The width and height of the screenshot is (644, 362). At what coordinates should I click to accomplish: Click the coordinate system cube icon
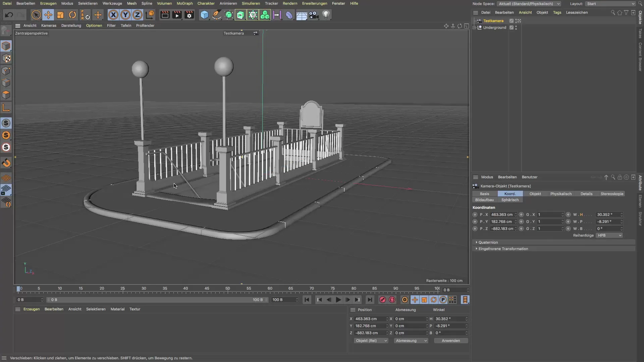pos(150,15)
